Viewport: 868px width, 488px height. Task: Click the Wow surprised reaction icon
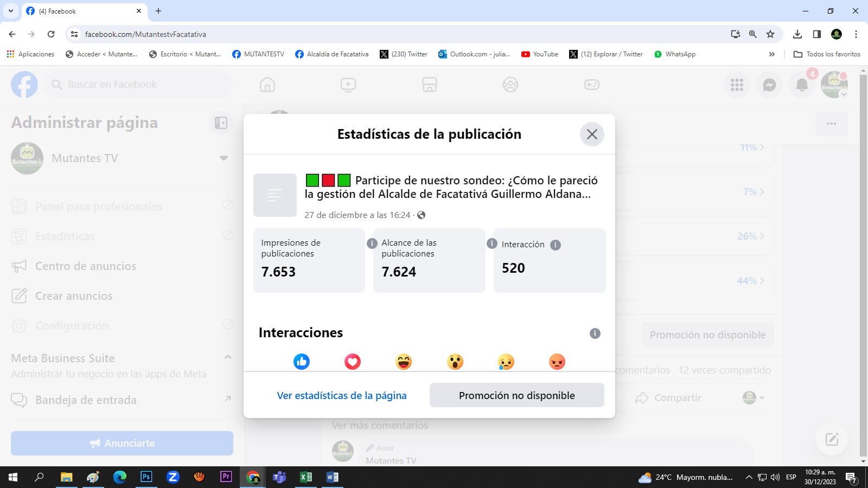[455, 362]
